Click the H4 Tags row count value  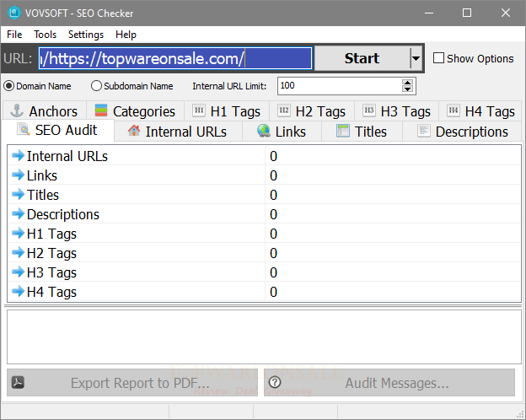(273, 292)
